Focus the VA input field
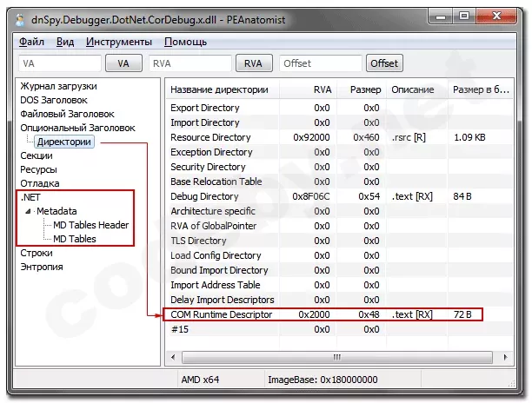 click(60, 63)
